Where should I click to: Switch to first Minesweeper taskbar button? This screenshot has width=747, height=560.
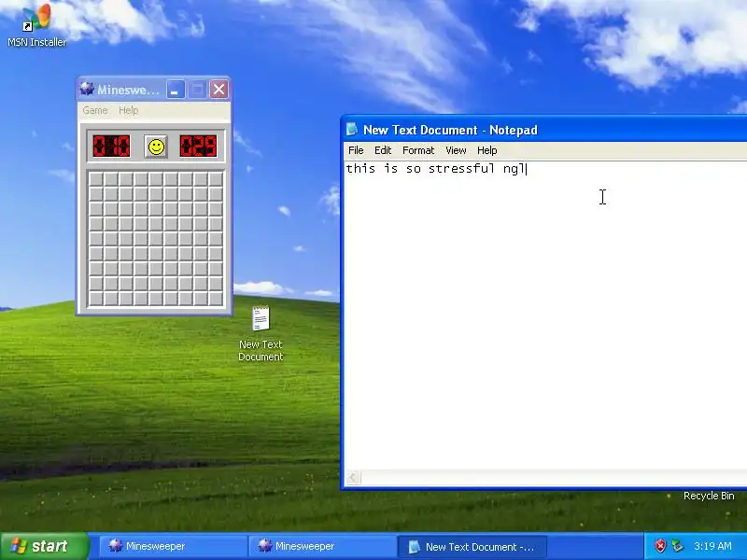tap(172, 546)
